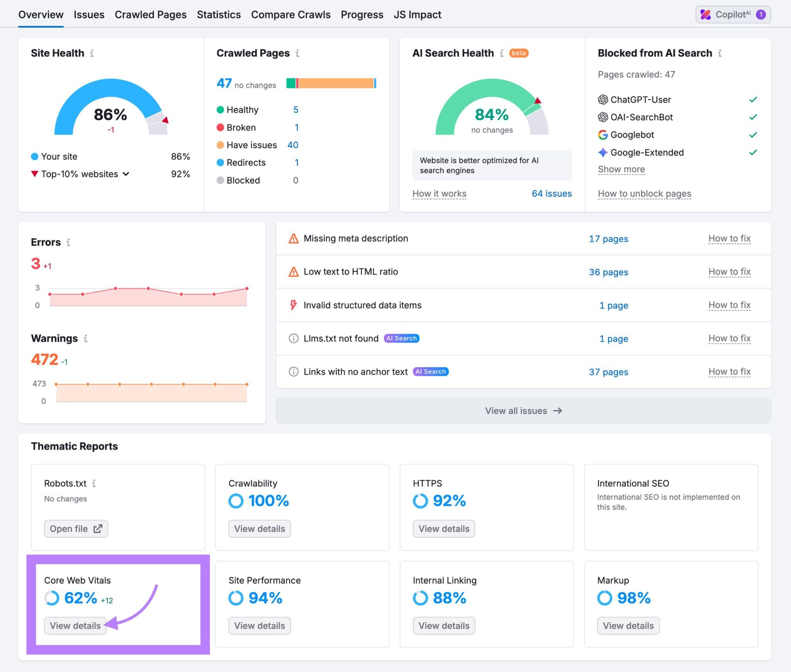The height and width of the screenshot is (672, 791).
Task: Click the Site Health info icon
Action: tap(92, 53)
